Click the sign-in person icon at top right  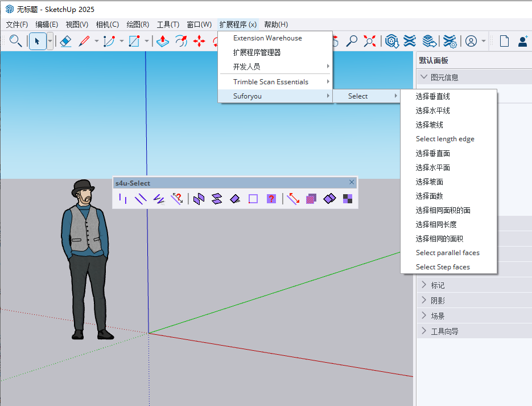pos(523,40)
